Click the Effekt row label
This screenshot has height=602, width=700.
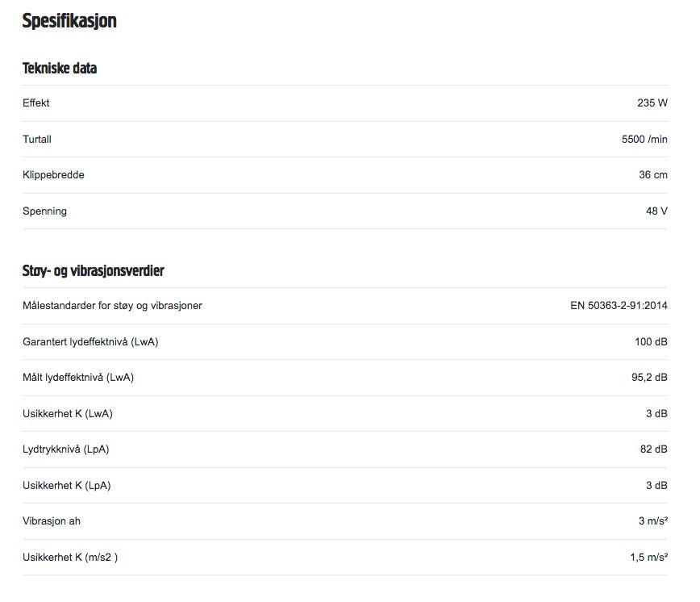tap(36, 103)
